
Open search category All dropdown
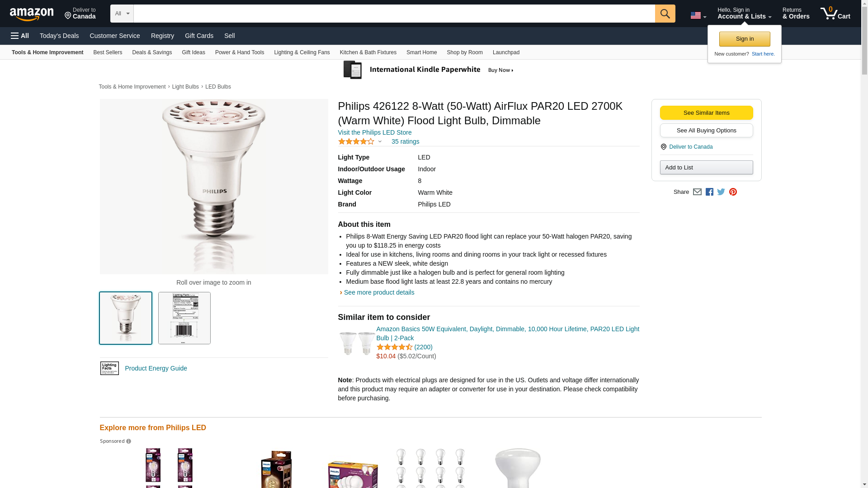(x=122, y=14)
